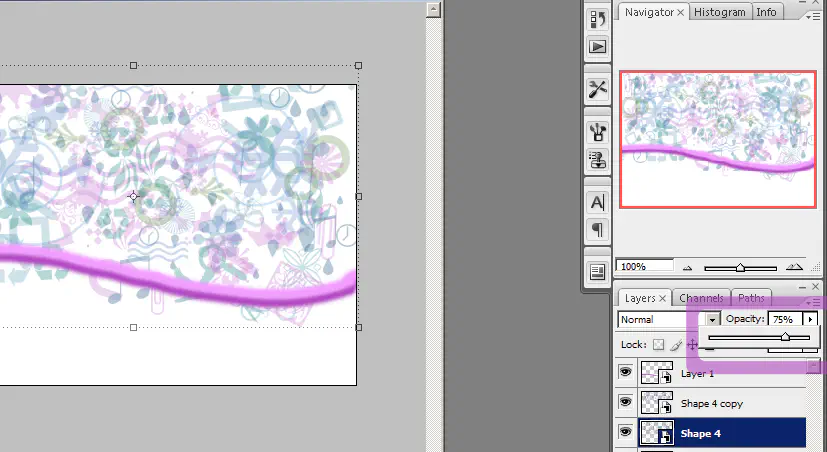The image size is (827, 452).
Task: Open the Layer Comps panel icon
Action: click(x=598, y=271)
